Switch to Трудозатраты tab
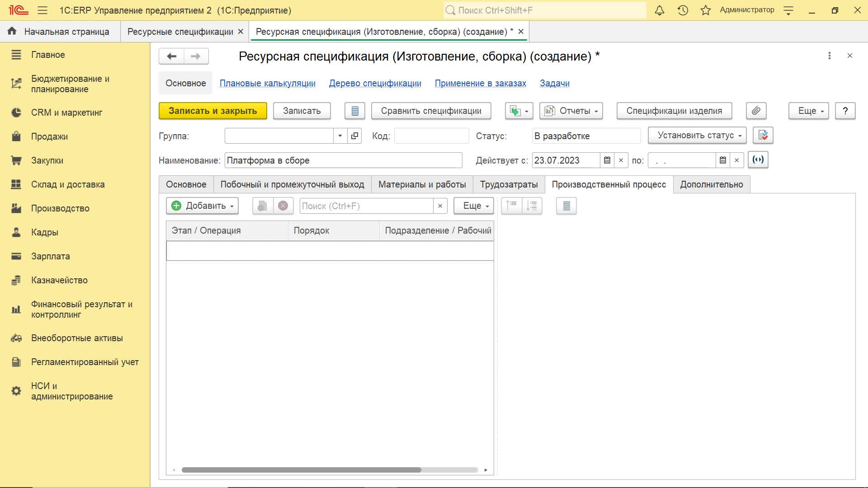 click(509, 184)
